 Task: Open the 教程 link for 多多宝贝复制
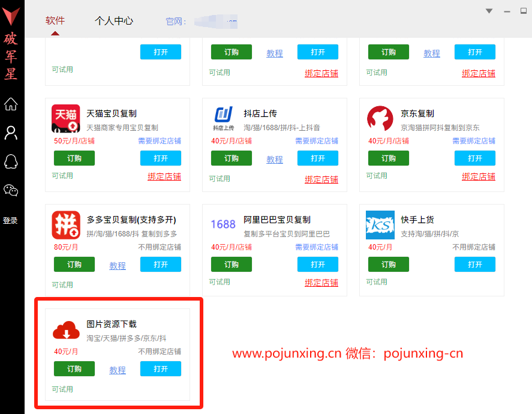click(118, 266)
